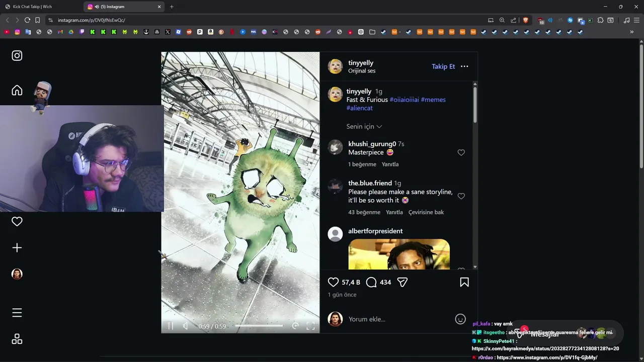Open the view site information icon
The width and height of the screenshot is (644, 362).
(x=50, y=20)
